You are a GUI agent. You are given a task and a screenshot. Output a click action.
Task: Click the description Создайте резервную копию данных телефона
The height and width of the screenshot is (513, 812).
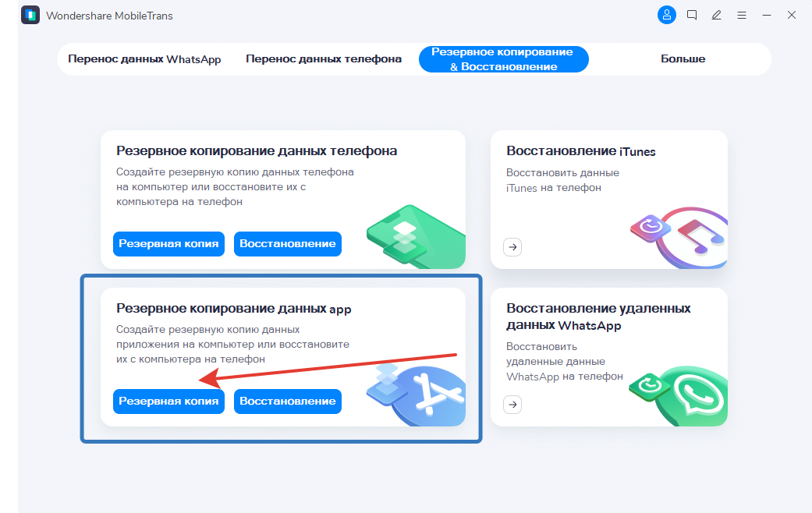[x=235, y=186]
